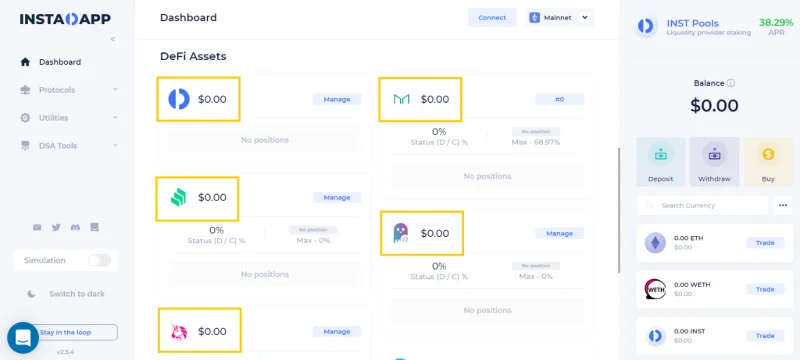The width and height of the screenshot is (800, 360).
Task: Click the DSA Tools icon
Action: click(x=25, y=146)
